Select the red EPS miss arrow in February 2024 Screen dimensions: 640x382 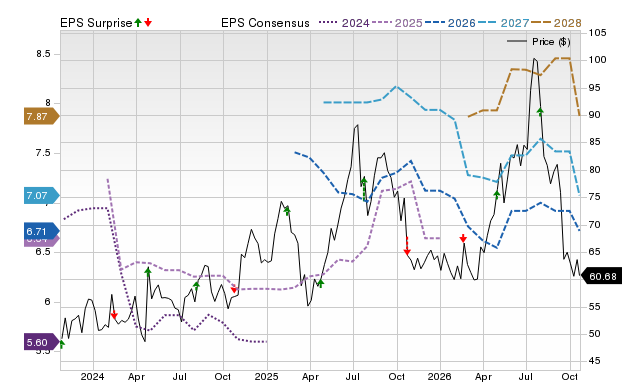114,315
